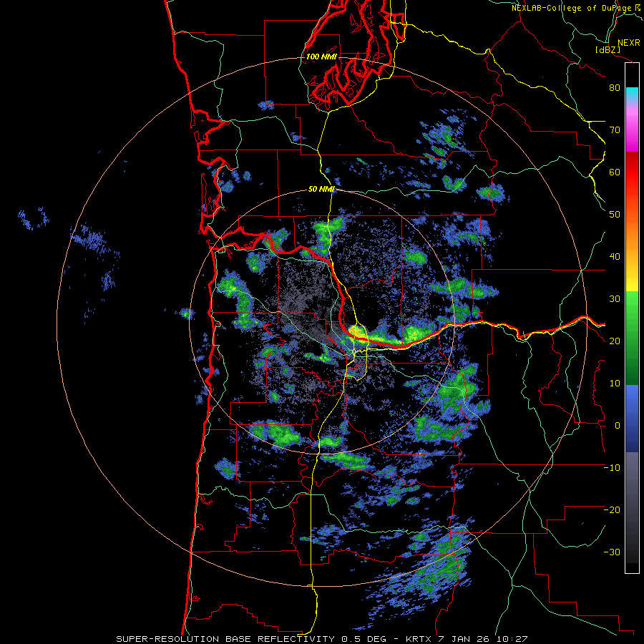Click the 40 dBZ legend label

(615, 257)
